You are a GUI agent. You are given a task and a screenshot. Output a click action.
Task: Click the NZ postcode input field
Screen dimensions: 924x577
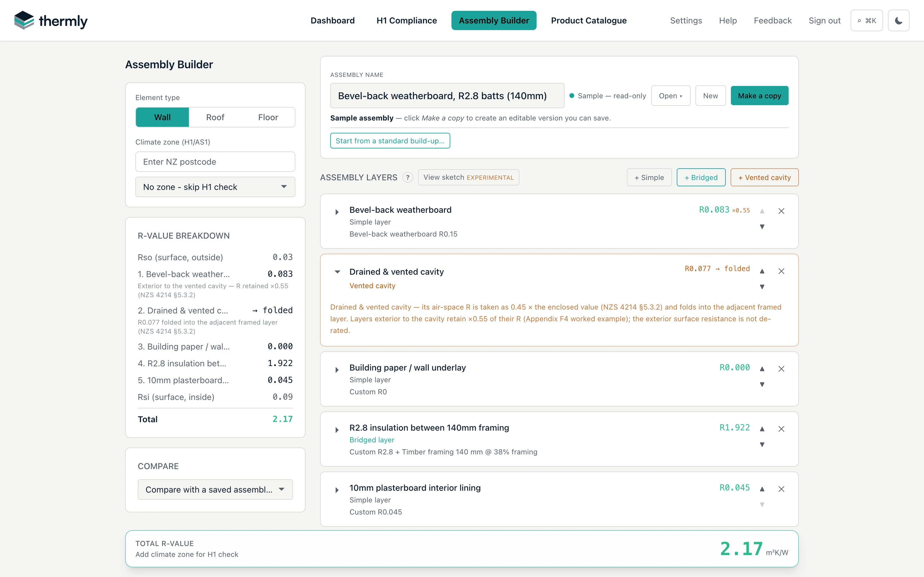pos(215,162)
